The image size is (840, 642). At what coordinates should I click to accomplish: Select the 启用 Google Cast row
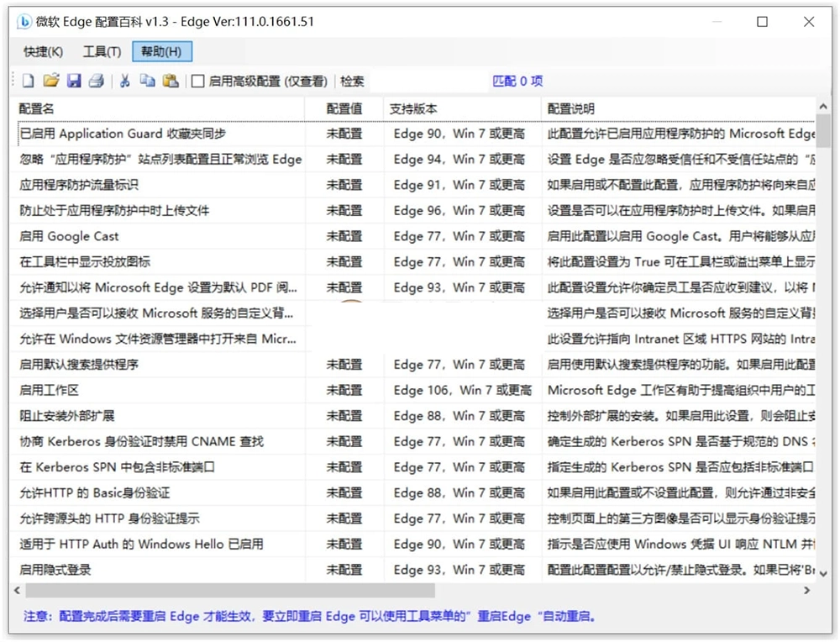[x=70, y=236]
